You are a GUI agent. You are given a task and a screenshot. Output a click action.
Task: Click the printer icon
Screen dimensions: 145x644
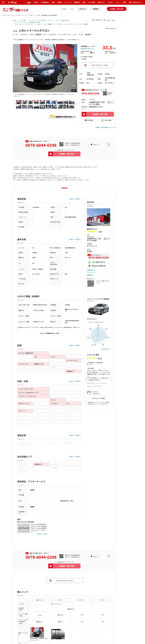pos(104,20)
